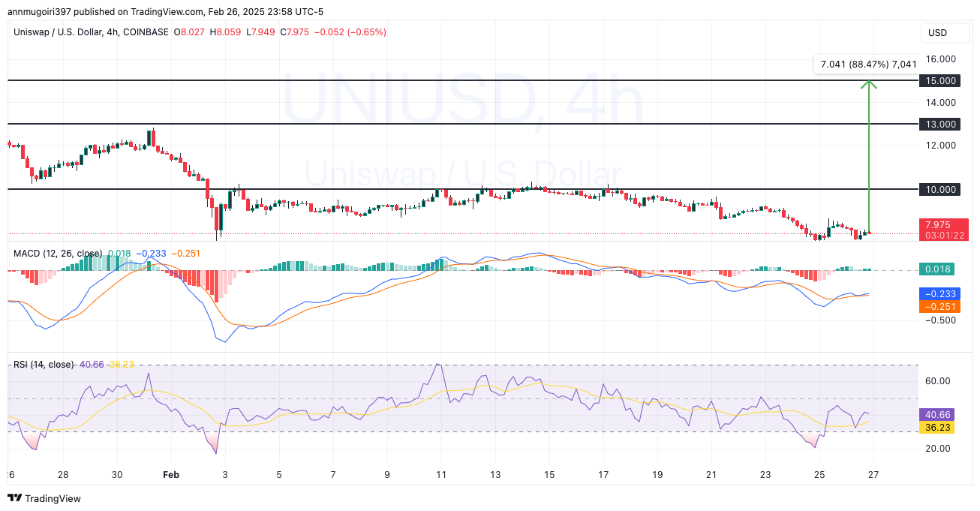Click the −0.500 MACD scale label

pyautogui.click(x=940, y=320)
